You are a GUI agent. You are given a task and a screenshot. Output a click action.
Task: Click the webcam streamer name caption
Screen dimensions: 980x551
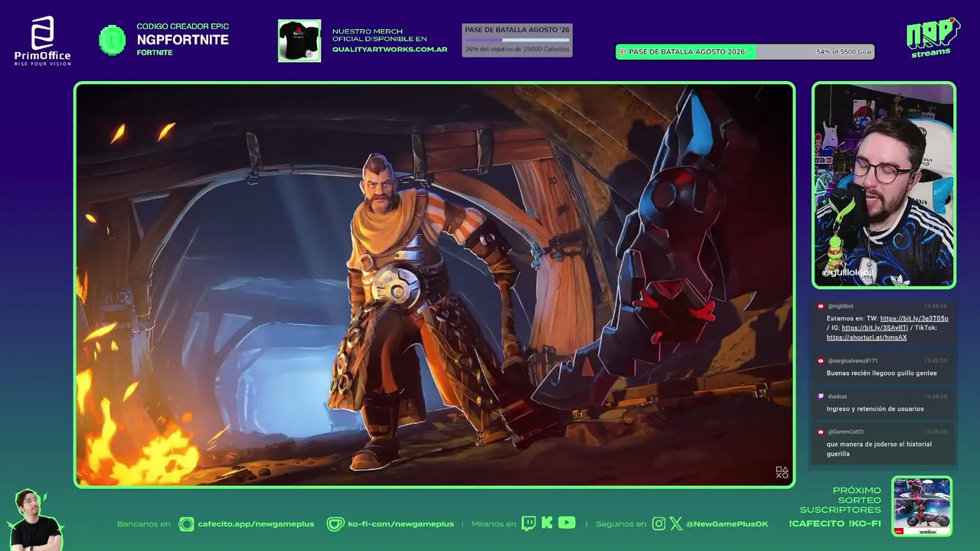[848, 272]
